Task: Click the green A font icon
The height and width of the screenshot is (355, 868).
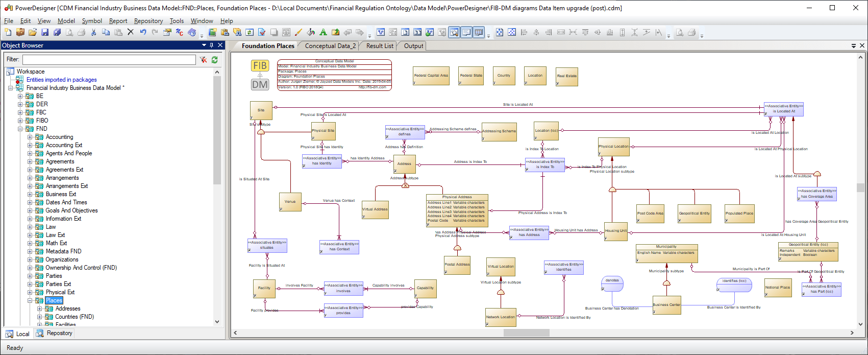Action: [x=323, y=32]
